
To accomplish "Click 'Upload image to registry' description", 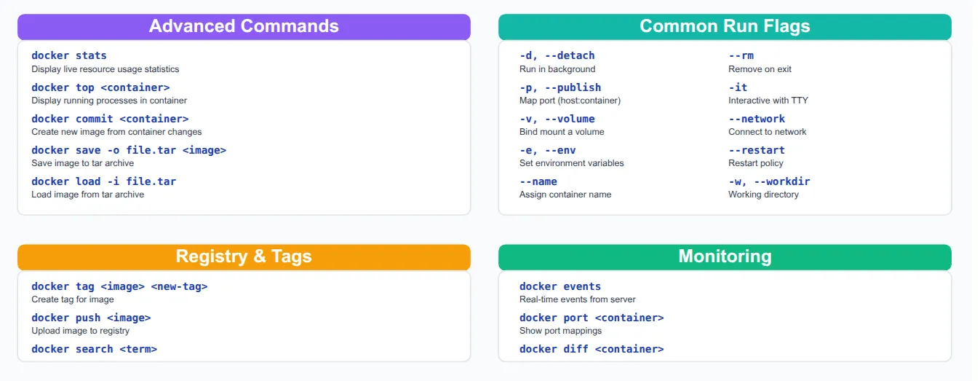I will click(80, 331).
